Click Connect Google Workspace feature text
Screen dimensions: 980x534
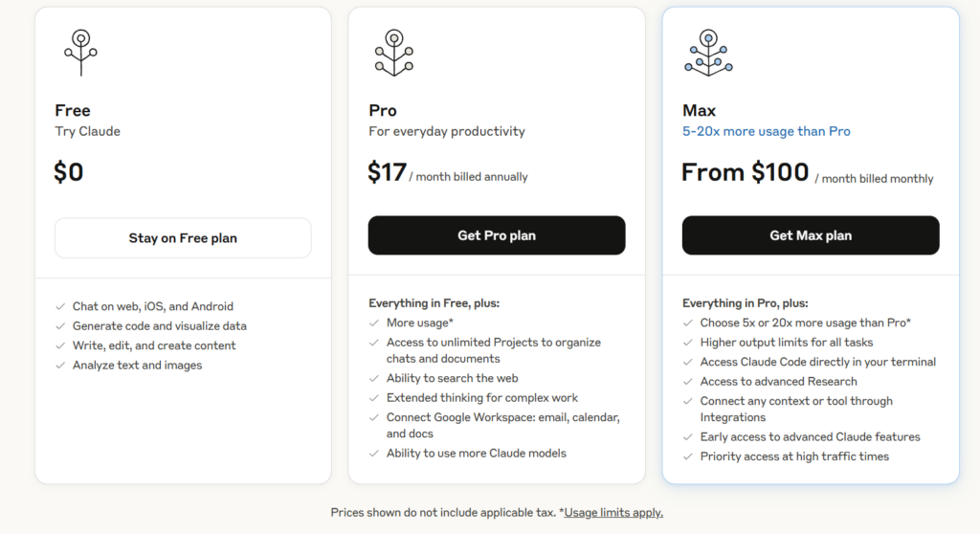pos(503,425)
